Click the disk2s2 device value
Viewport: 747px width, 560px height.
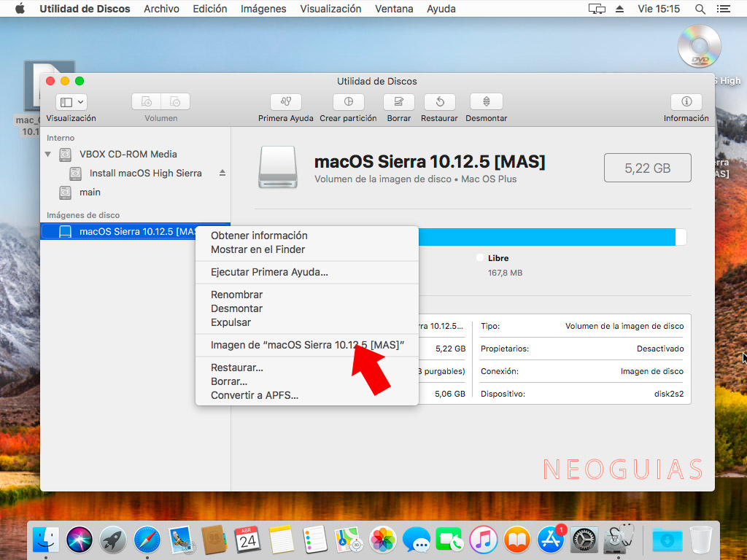click(669, 394)
